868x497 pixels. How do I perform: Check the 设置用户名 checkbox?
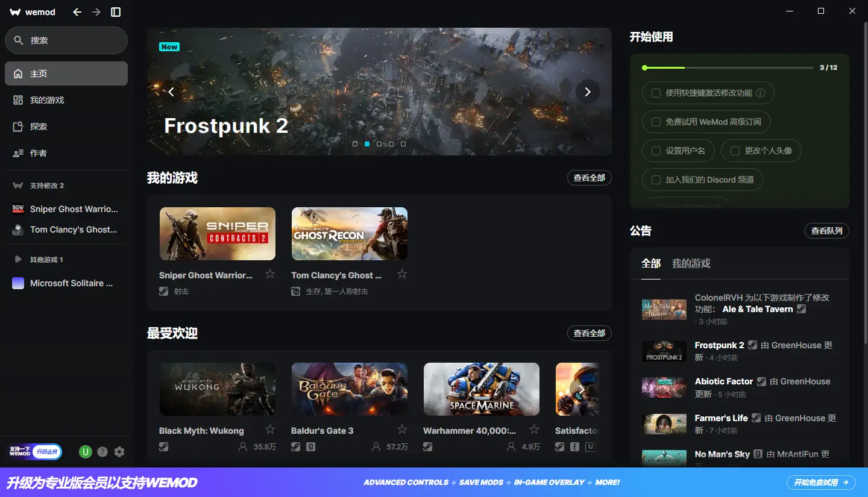(x=656, y=151)
